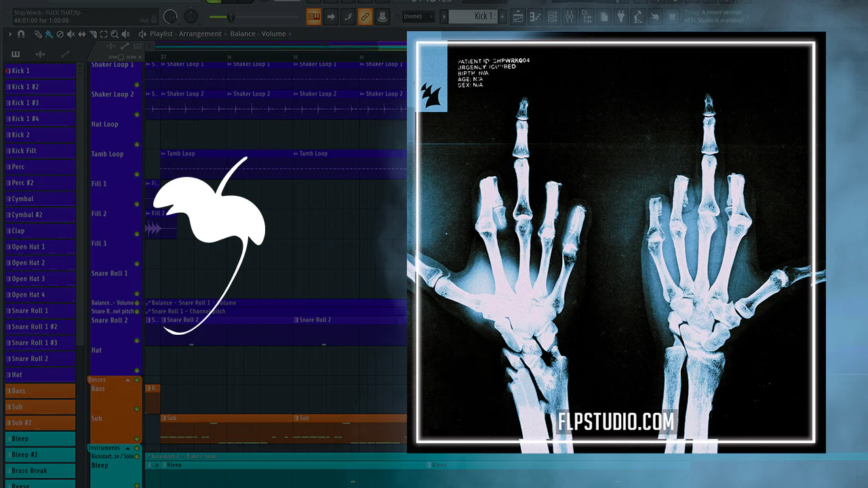868x488 pixels.
Task: Open the first Tamb Loop clip menu
Action: 163,154
